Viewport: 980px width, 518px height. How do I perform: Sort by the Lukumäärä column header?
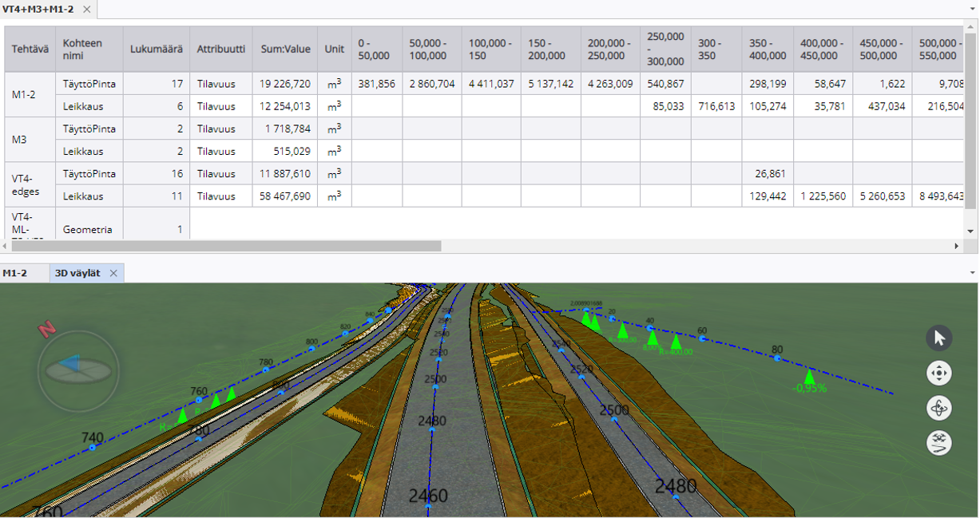click(157, 49)
